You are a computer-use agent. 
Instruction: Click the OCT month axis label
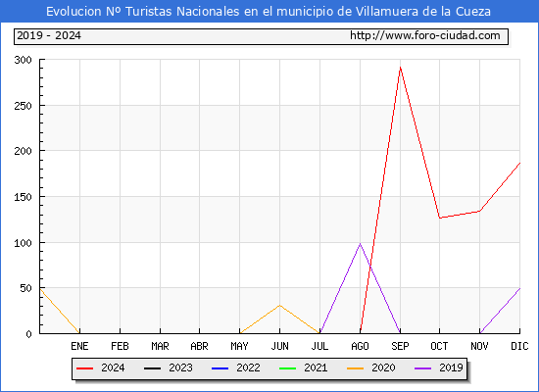point(439,346)
